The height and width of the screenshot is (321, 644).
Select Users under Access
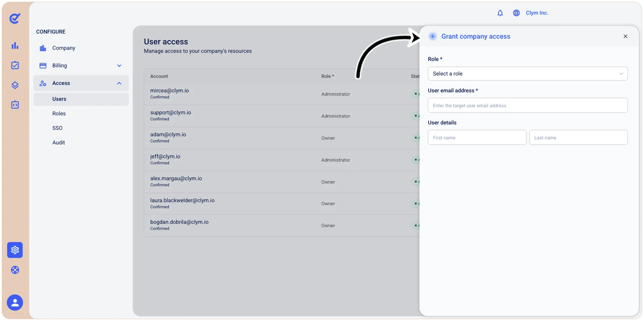81,99
